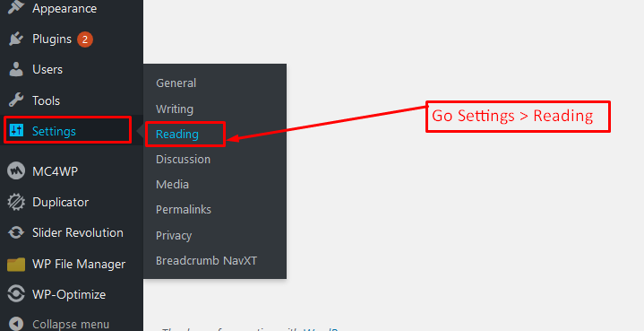Click the Tools wrench icon
644x331 pixels.
16,100
